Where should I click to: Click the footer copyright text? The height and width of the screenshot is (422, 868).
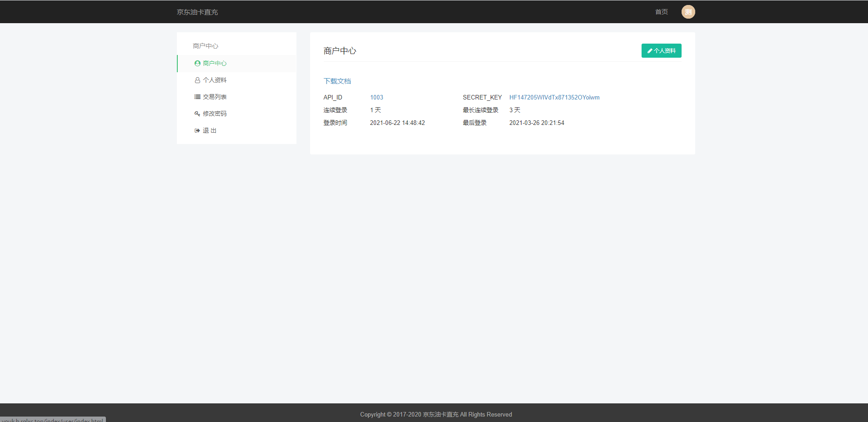(436, 414)
